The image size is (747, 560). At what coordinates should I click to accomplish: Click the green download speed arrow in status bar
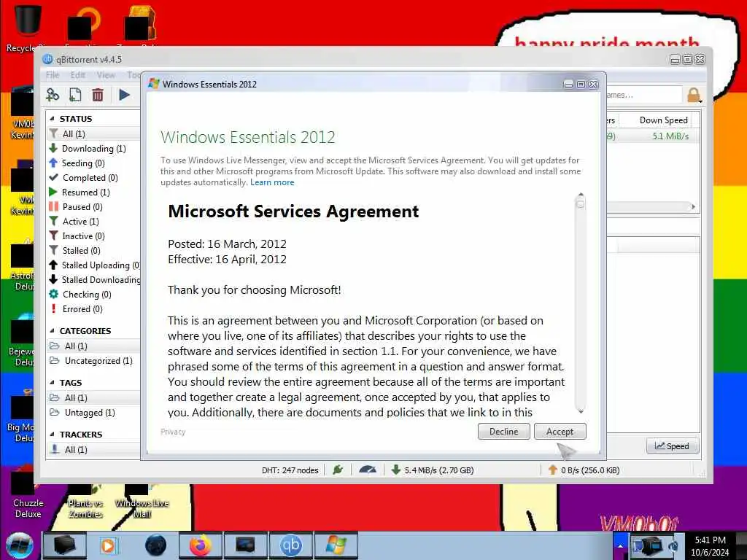tap(395, 470)
